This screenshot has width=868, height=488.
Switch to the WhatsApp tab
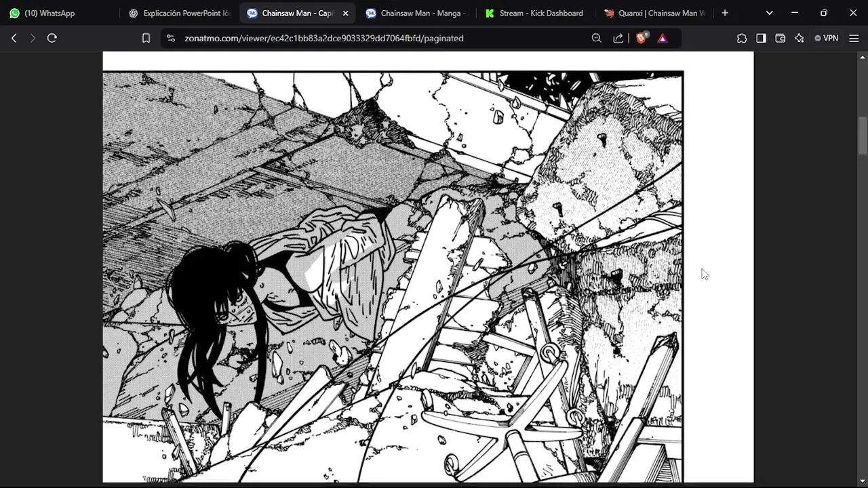tap(60, 13)
